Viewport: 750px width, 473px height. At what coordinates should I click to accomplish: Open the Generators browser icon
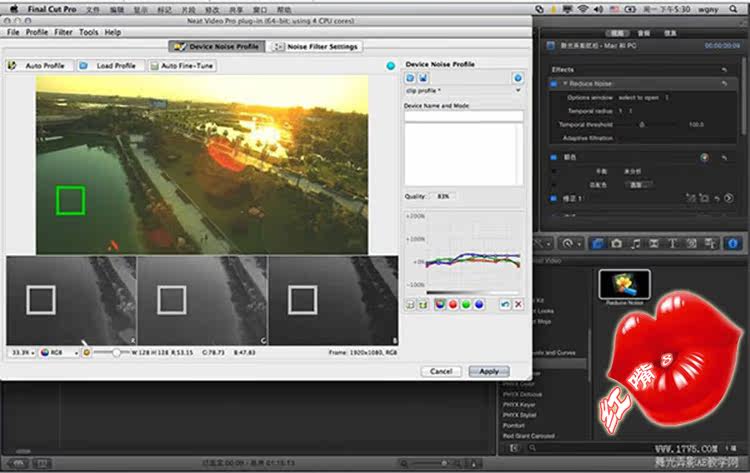691,243
